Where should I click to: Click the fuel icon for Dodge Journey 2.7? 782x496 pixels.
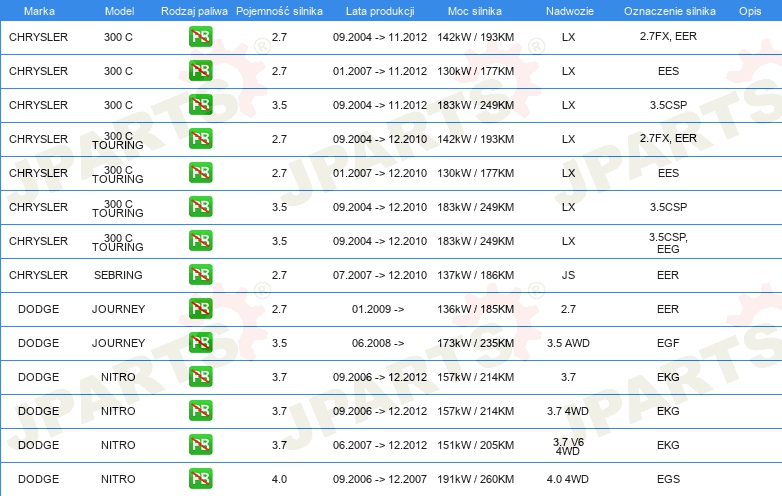200,309
